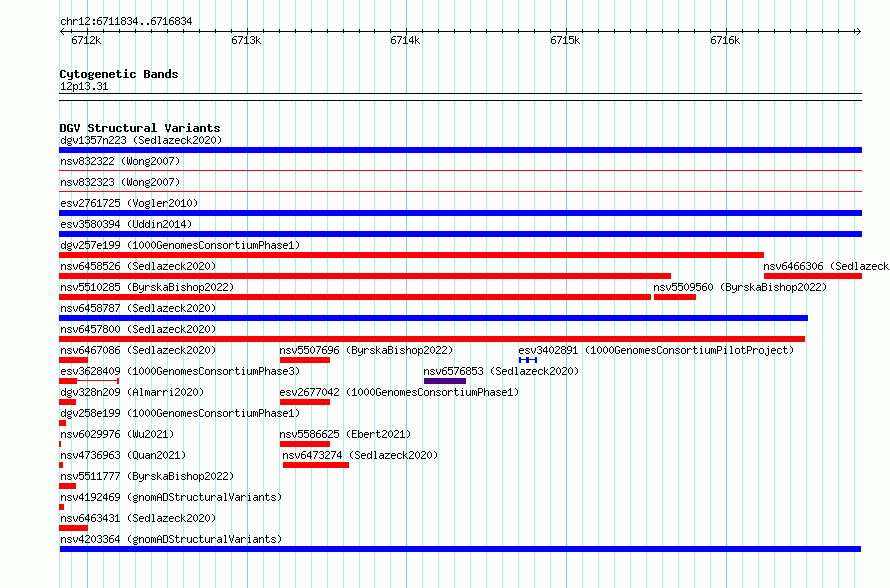890x588 pixels.
Task: Open nsv5511777 (ByrskaBishop2022) label
Action: coord(147,476)
